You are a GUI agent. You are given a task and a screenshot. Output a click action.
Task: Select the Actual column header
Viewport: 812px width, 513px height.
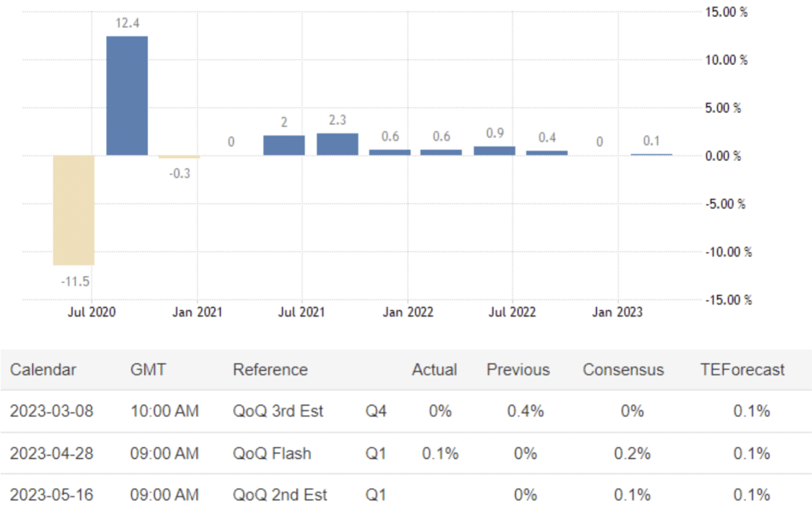coord(434,370)
